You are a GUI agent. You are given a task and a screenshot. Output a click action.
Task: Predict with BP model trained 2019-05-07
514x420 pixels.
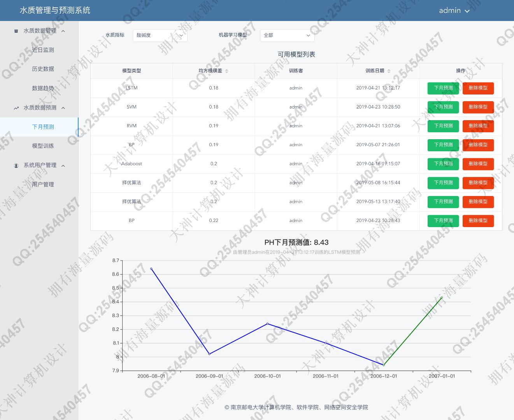pyautogui.click(x=443, y=145)
